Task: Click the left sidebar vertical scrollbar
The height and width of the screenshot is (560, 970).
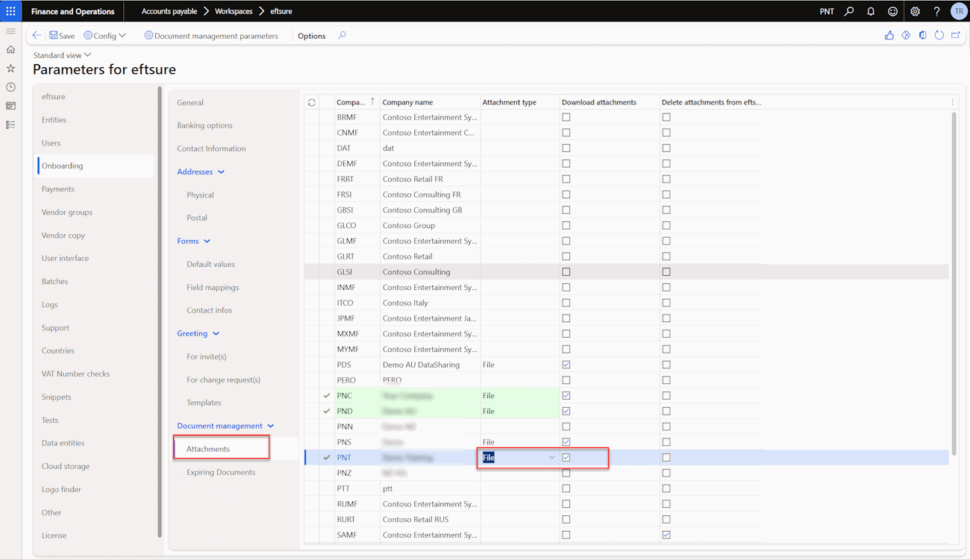Action: pos(160,312)
